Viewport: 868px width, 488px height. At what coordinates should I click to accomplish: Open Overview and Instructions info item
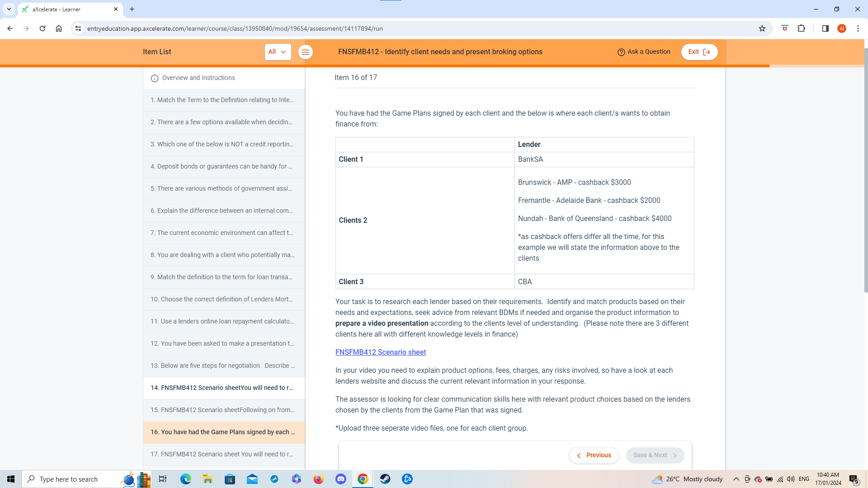tap(198, 78)
